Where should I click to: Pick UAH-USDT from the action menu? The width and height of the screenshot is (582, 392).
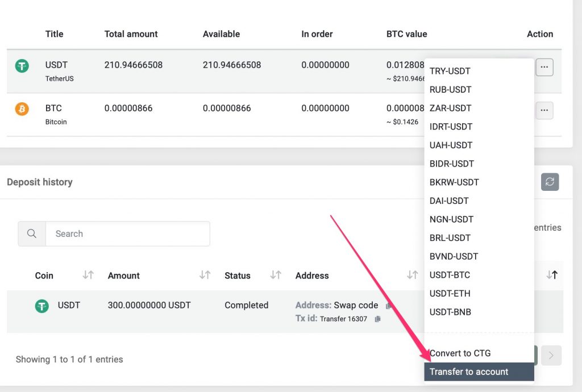click(x=479, y=145)
